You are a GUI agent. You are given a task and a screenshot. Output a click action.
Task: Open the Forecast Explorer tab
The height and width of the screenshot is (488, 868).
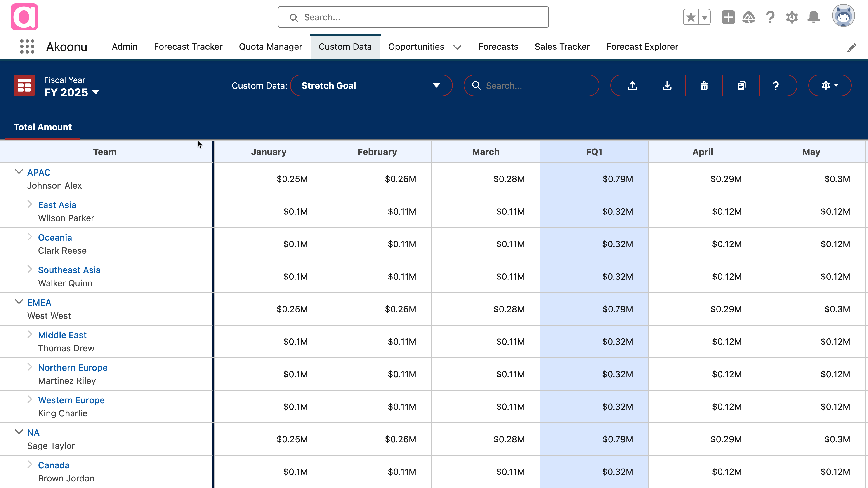[642, 47]
